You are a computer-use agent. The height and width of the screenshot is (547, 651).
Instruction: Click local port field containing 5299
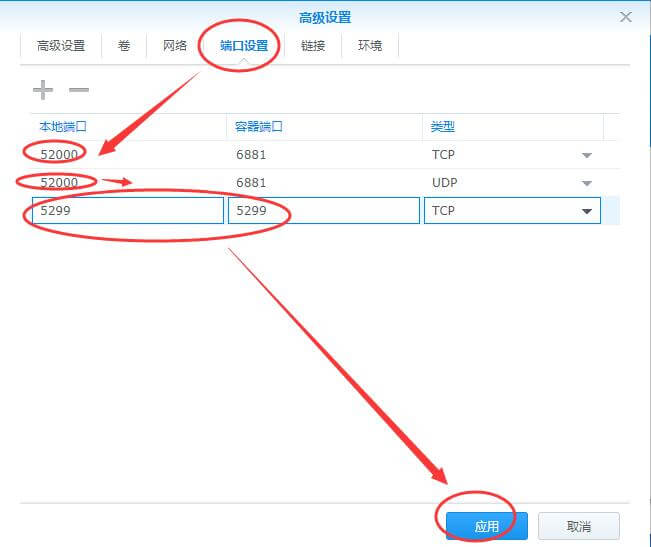tap(127, 211)
